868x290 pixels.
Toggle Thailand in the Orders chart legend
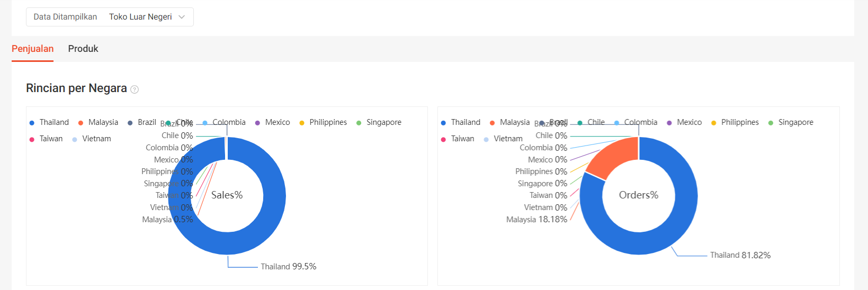click(x=460, y=122)
